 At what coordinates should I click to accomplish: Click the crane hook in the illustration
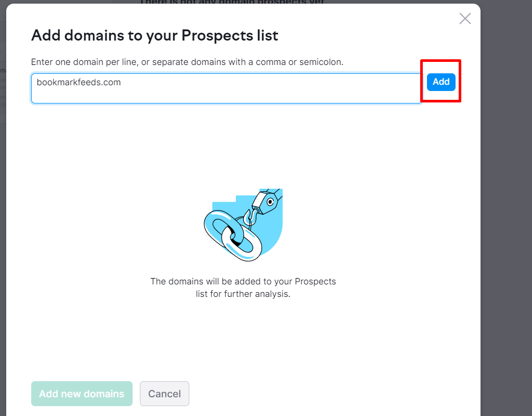coord(251,217)
